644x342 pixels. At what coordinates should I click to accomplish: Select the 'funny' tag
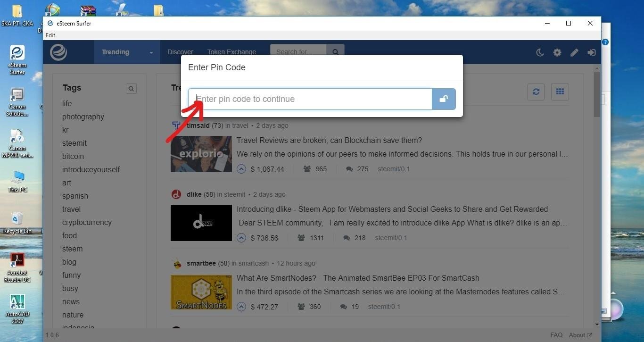[x=71, y=275]
